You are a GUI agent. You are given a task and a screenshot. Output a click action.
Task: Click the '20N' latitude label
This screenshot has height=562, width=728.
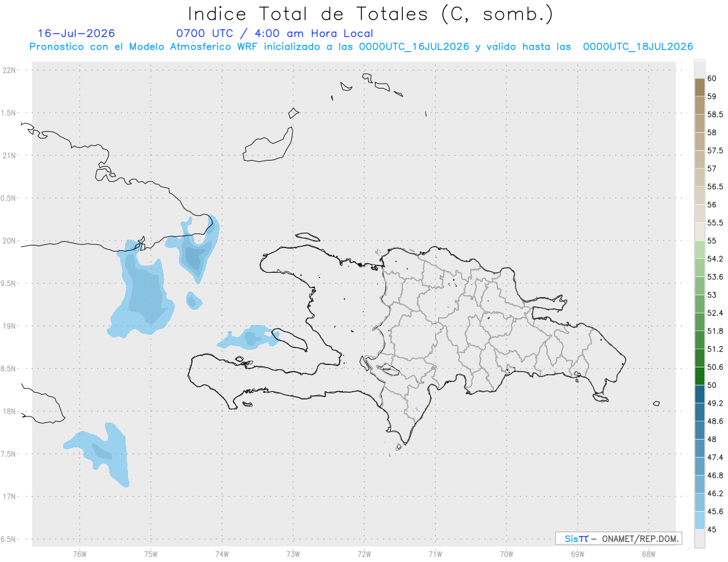10,241
